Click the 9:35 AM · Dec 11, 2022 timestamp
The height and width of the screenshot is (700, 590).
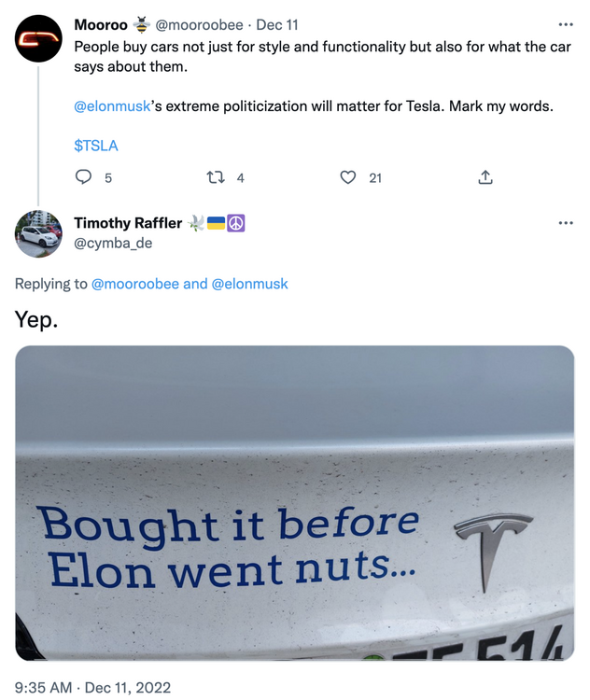[x=93, y=688]
